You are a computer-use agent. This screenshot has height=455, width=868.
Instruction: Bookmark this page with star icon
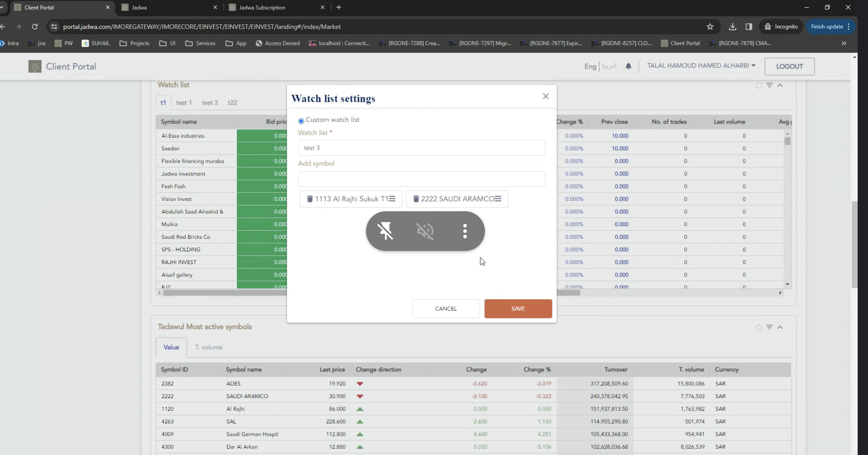(x=710, y=27)
